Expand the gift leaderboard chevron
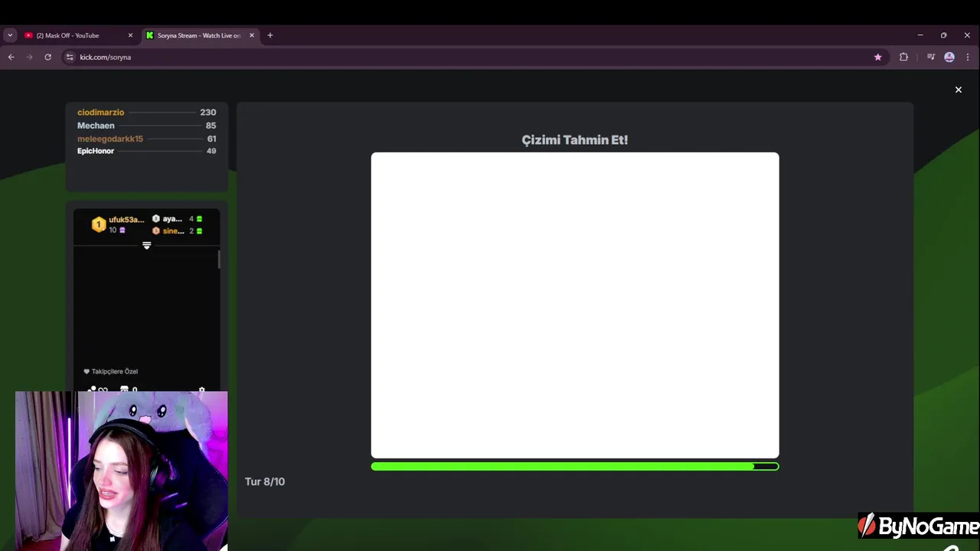Image resolution: width=980 pixels, height=551 pixels. [x=146, y=246]
